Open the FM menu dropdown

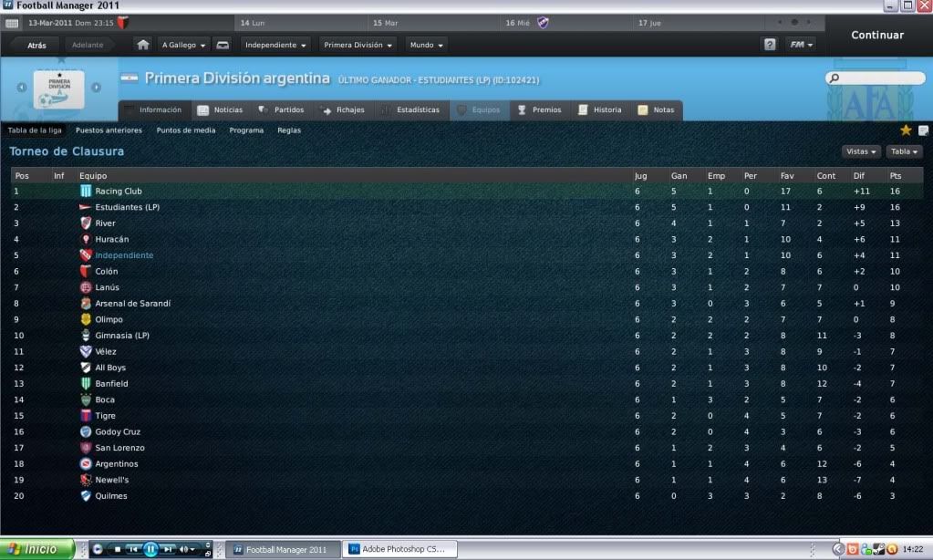coord(801,45)
